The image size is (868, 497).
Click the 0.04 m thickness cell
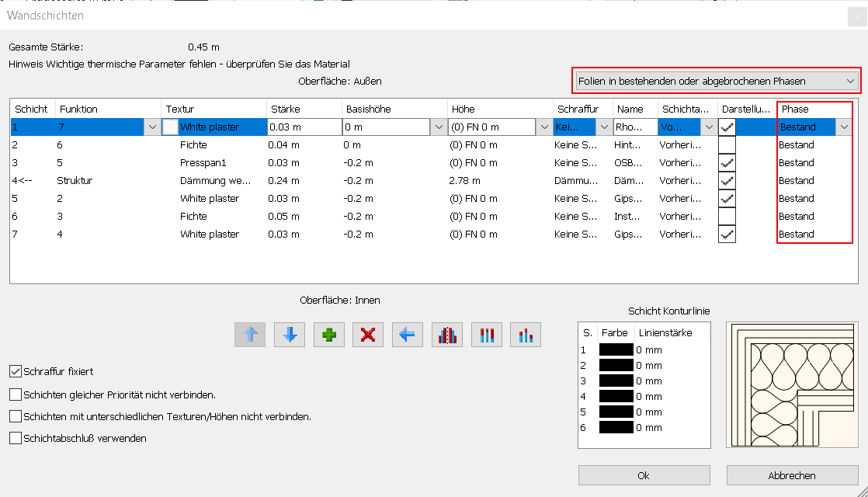point(283,145)
